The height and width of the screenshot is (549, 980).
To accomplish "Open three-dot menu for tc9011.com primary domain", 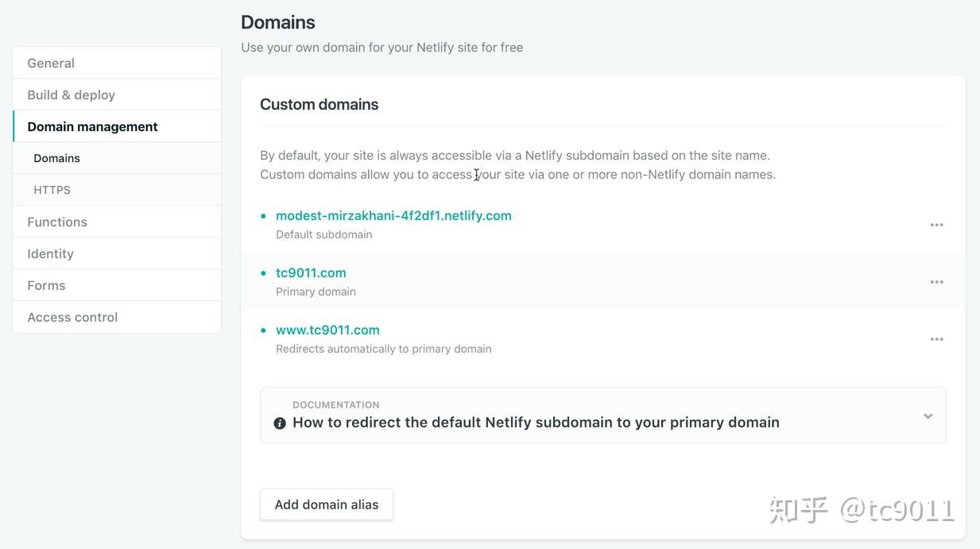I will (936, 282).
